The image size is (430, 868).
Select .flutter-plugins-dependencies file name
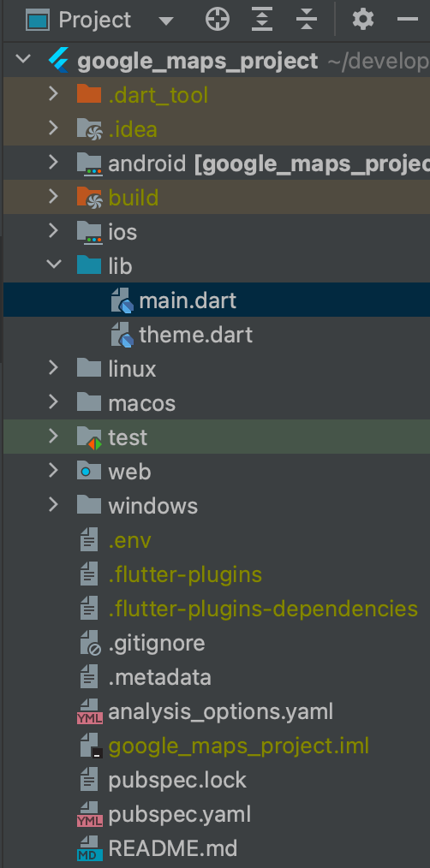tap(263, 609)
